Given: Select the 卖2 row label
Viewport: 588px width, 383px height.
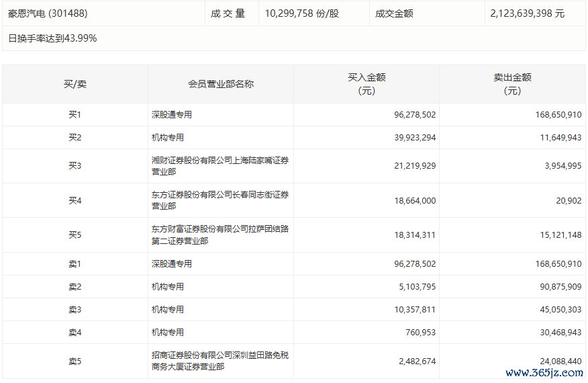Looking at the screenshot, I should [75, 287].
